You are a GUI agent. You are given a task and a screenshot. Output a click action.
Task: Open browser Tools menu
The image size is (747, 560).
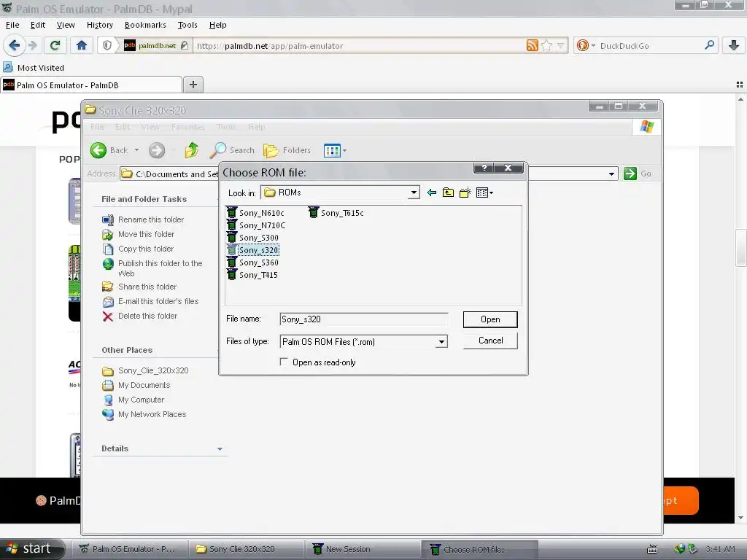(x=187, y=25)
